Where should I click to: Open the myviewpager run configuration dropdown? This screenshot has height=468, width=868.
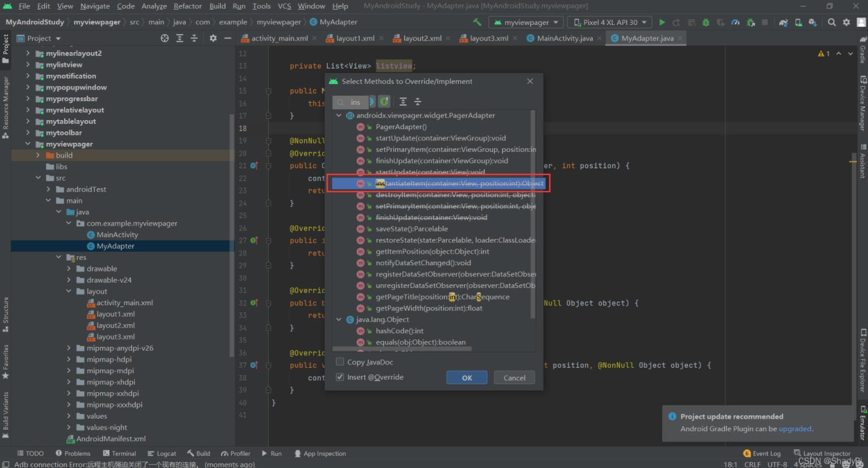click(526, 22)
